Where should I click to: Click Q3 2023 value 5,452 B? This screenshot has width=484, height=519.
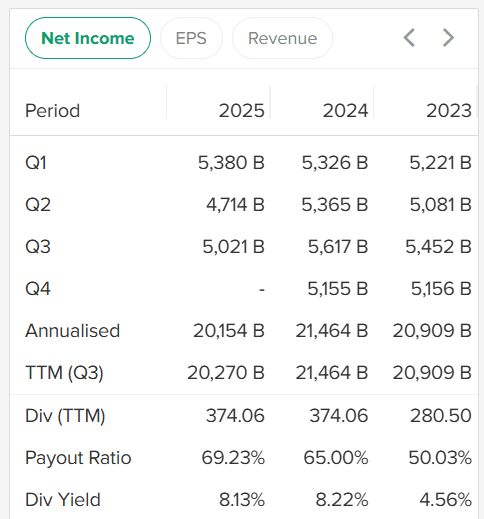pyautogui.click(x=439, y=247)
